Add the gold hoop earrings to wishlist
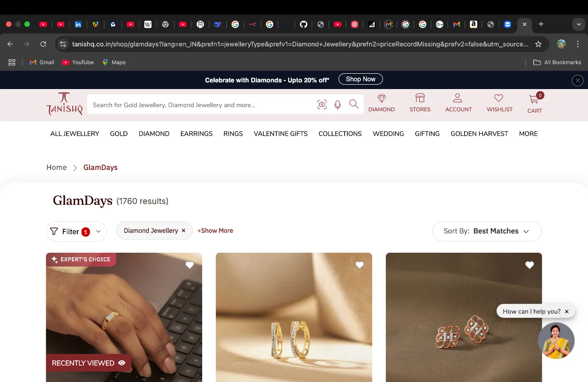The height and width of the screenshot is (382, 588). point(360,265)
